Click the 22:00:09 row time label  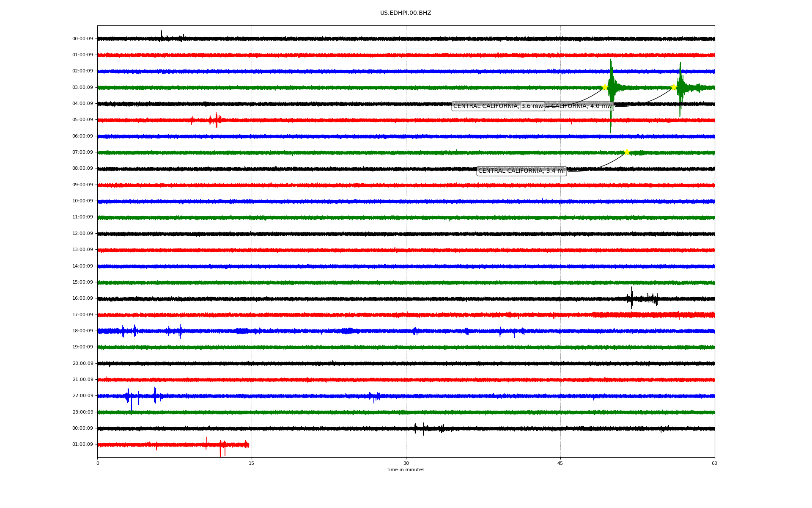pyautogui.click(x=82, y=396)
